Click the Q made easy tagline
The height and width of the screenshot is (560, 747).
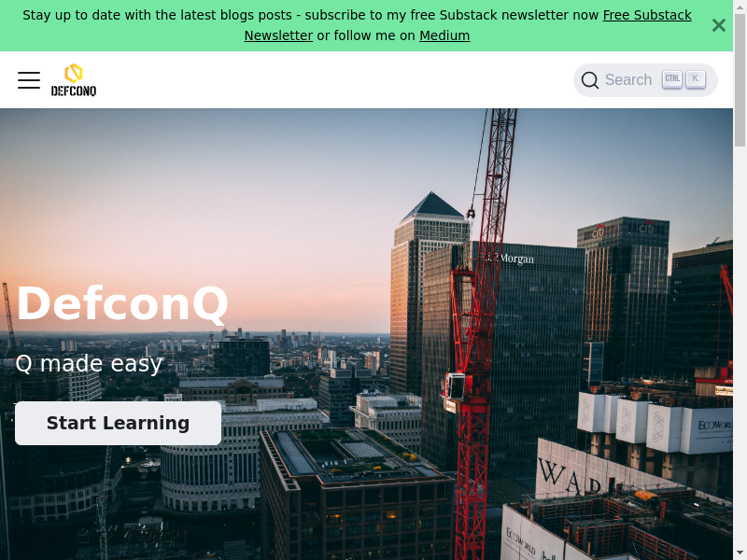(89, 364)
